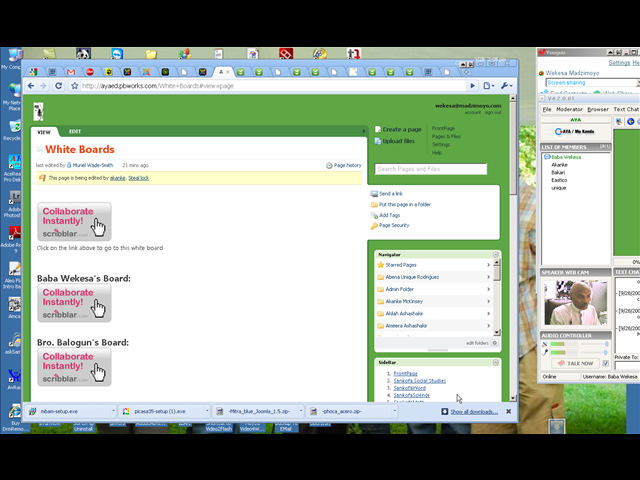Click the edit folders link
This screenshot has height=480, width=640.
point(477,343)
